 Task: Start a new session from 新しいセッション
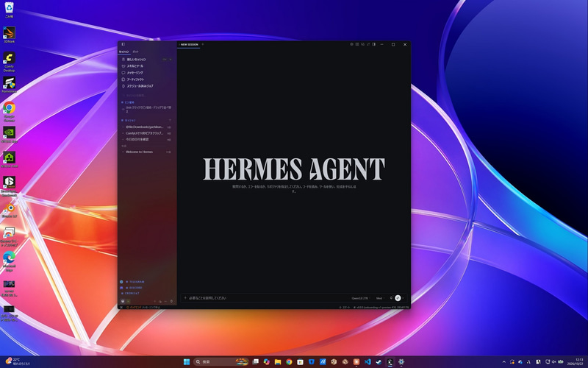pyautogui.click(x=146, y=60)
